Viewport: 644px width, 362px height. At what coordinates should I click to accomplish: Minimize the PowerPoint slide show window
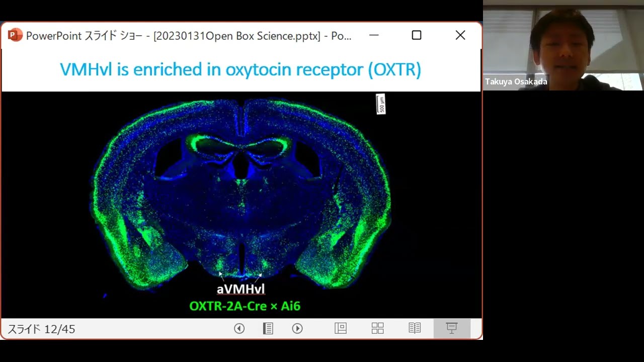pyautogui.click(x=374, y=35)
